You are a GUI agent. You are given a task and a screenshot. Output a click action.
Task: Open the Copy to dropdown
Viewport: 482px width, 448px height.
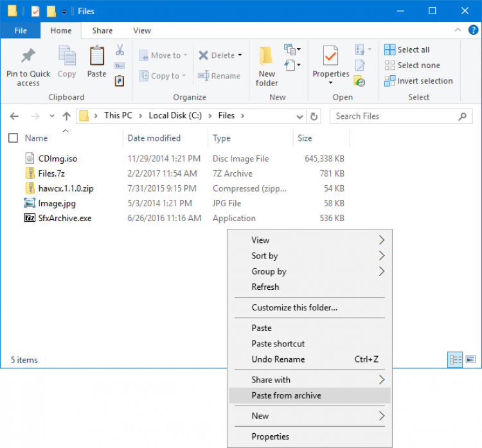point(163,76)
